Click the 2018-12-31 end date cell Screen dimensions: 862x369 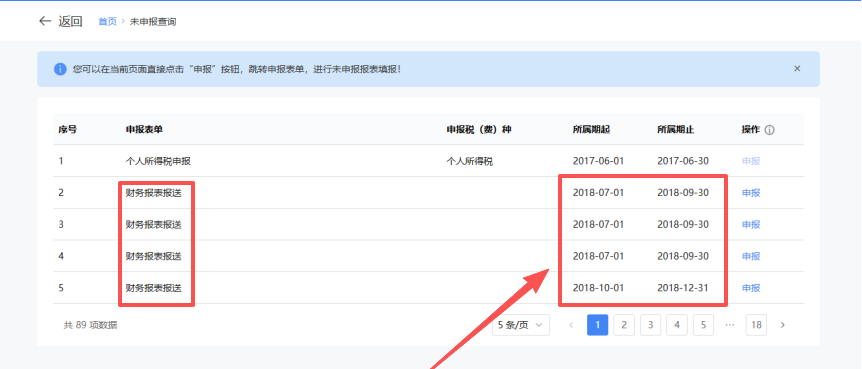tap(683, 288)
